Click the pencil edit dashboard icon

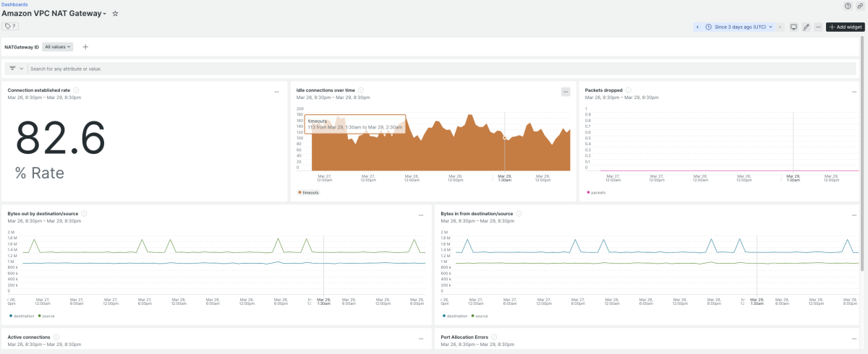click(806, 27)
